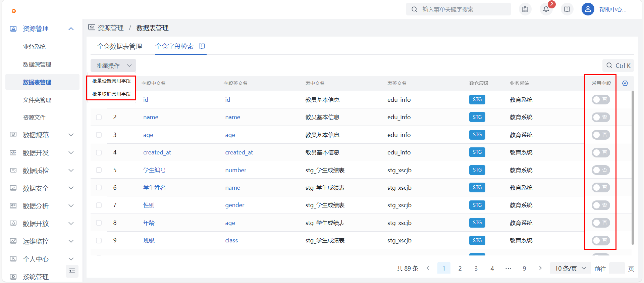Open the task list icon in header

(525, 9)
